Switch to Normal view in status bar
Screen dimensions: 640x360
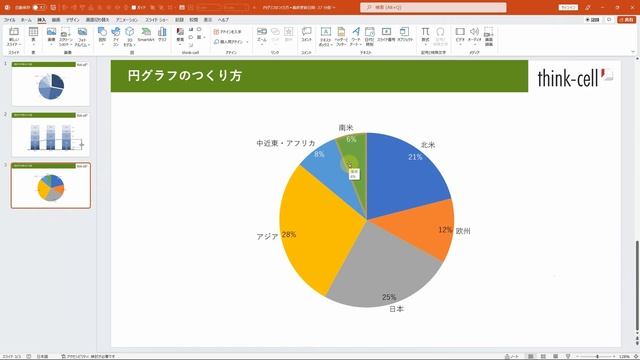point(531,356)
